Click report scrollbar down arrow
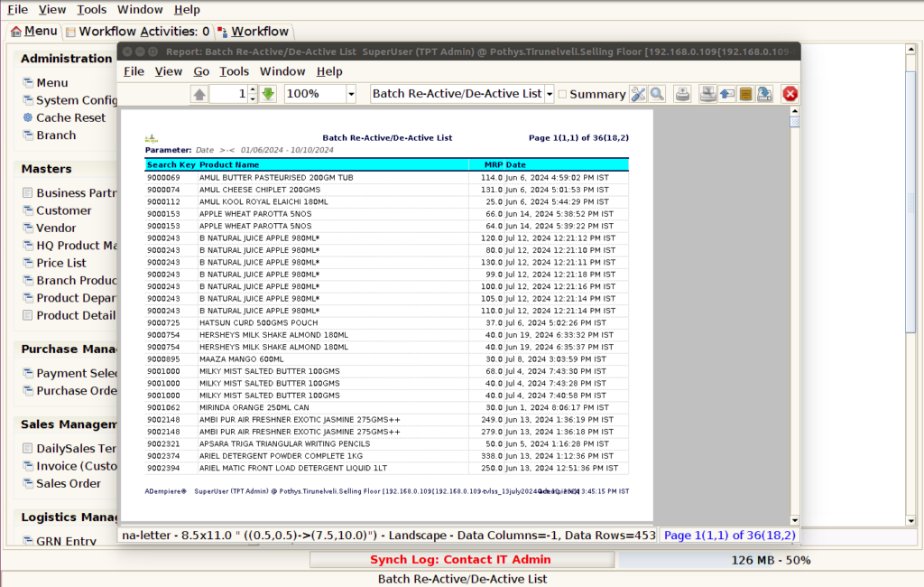This screenshot has width=924, height=587. point(794,520)
